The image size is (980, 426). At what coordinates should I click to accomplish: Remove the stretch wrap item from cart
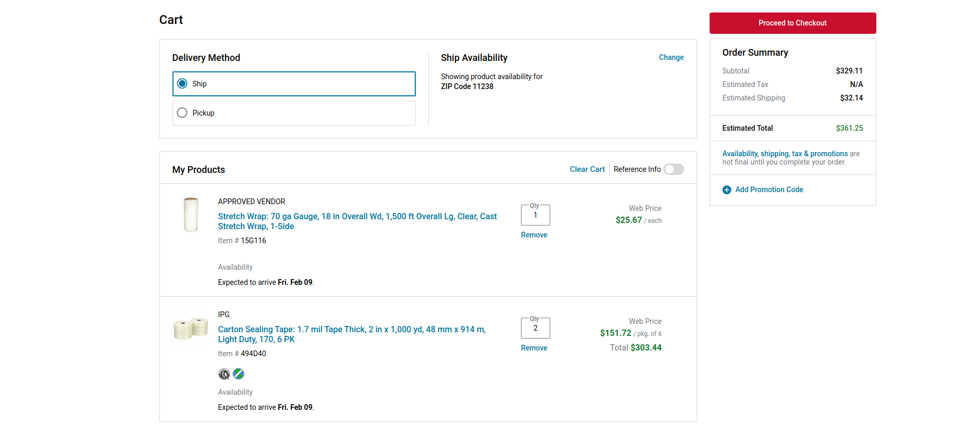tap(534, 235)
